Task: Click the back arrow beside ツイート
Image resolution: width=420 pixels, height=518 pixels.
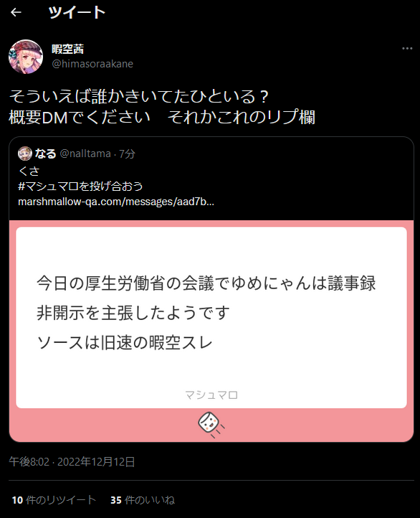Action: 16,12
